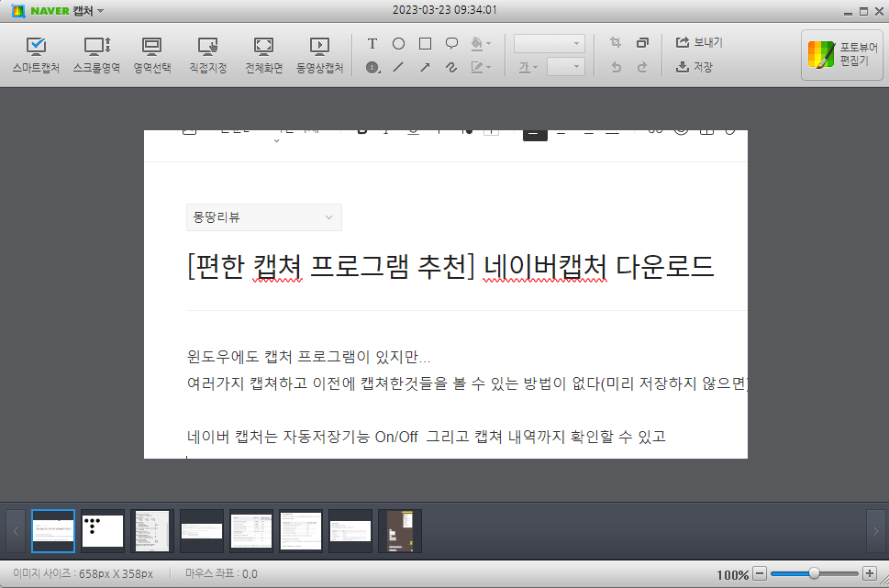Undo the last edit
The height and width of the screenshot is (588, 889).
tap(616, 67)
